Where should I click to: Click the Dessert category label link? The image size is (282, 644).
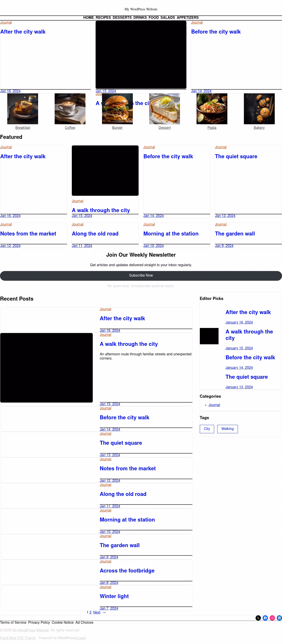click(164, 128)
